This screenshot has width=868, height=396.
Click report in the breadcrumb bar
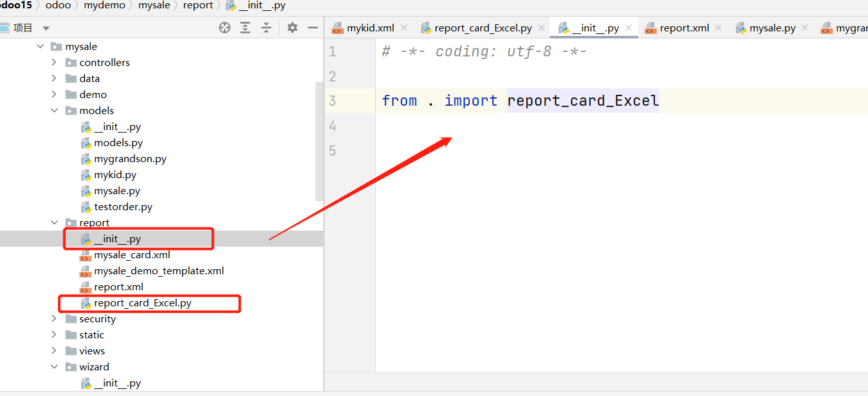198,5
